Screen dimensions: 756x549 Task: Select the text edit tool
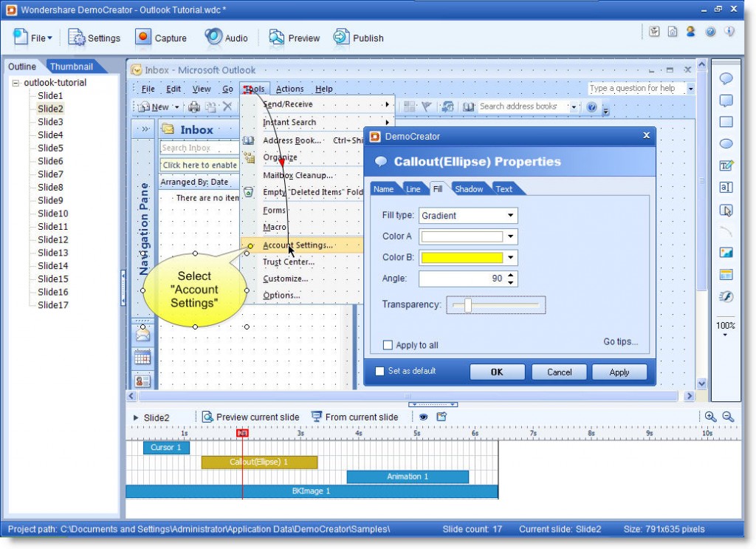(726, 166)
